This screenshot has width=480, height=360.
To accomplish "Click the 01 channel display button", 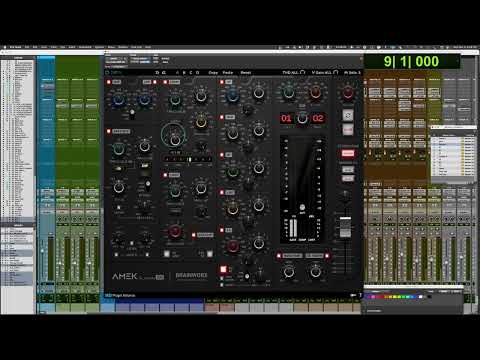I will pos(286,118).
